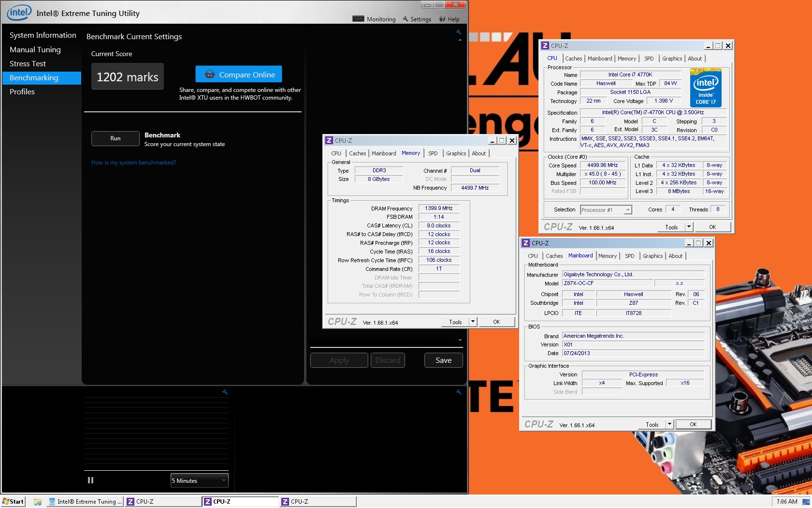Viewport: 812px width, 508px height.
Task: Click Core Speed value 4499.96 MHz
Action: pos(603,165)
